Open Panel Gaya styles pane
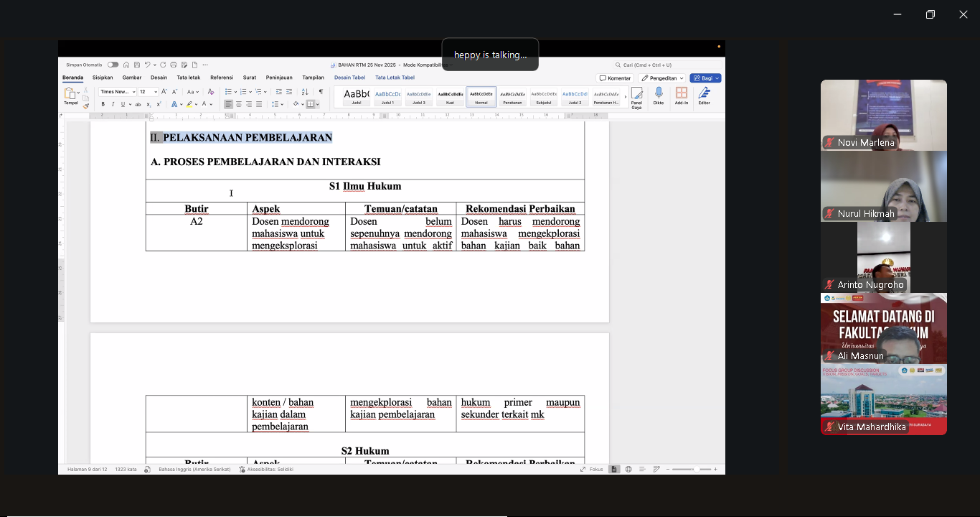The height and width of the screenshot is (517, 980). 636,96
